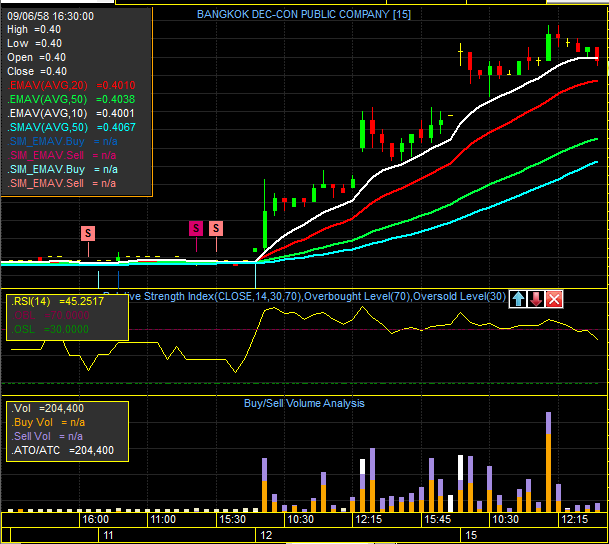609x544 pixels.
Task: Click the 15:45 time axis label
Action: (x=437, y=520)
